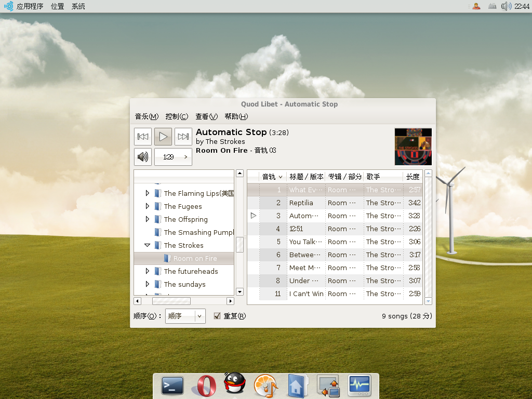
Task: Click The futureheads folder icon
Action: point(157,271)
